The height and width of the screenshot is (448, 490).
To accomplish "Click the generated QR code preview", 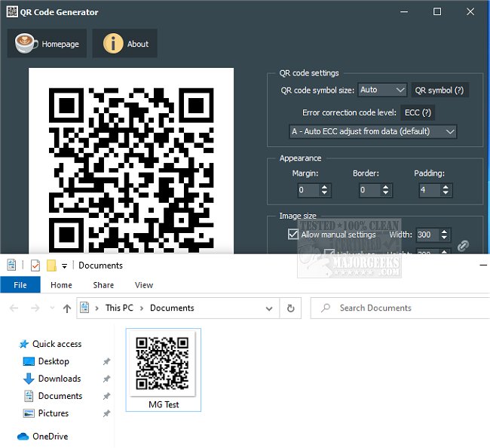I will (x=131, y=161).
